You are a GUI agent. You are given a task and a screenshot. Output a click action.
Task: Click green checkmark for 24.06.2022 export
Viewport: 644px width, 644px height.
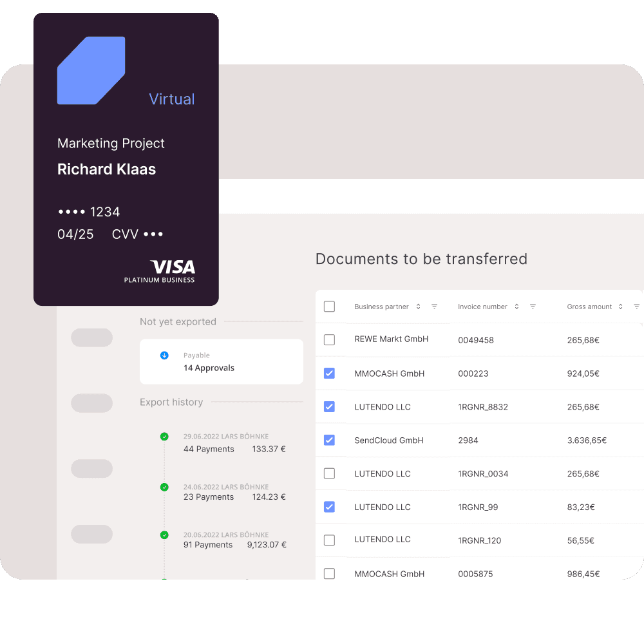[164, 487]
